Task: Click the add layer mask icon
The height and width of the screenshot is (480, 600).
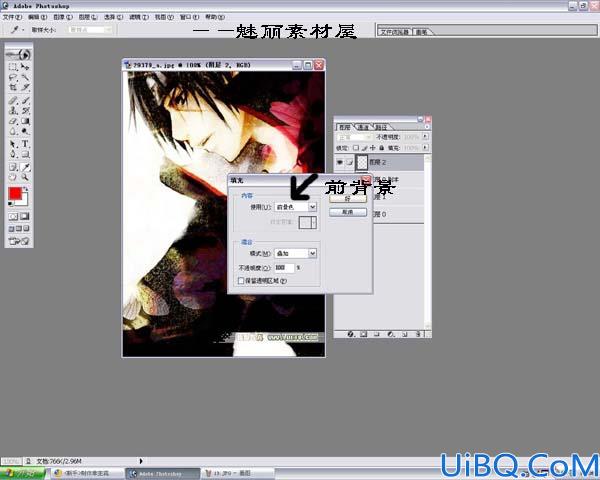Action: [x=363, y=334]
